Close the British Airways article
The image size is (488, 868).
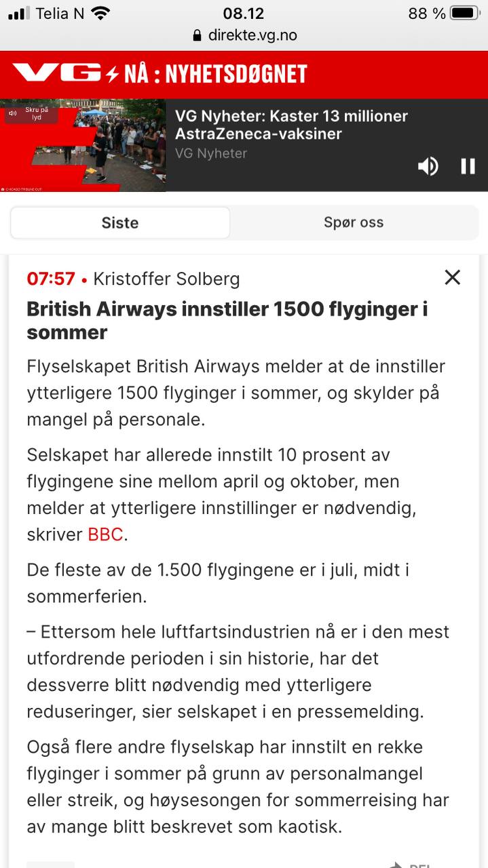(452, 277)
